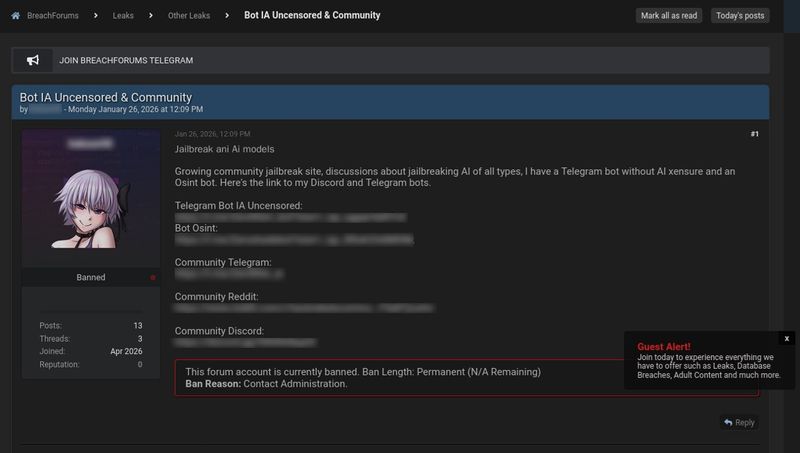The width and height of the screenshot is (800, 453).
Task: Go to the Leaks breadcrumb
Action: [x=123, y=16]
